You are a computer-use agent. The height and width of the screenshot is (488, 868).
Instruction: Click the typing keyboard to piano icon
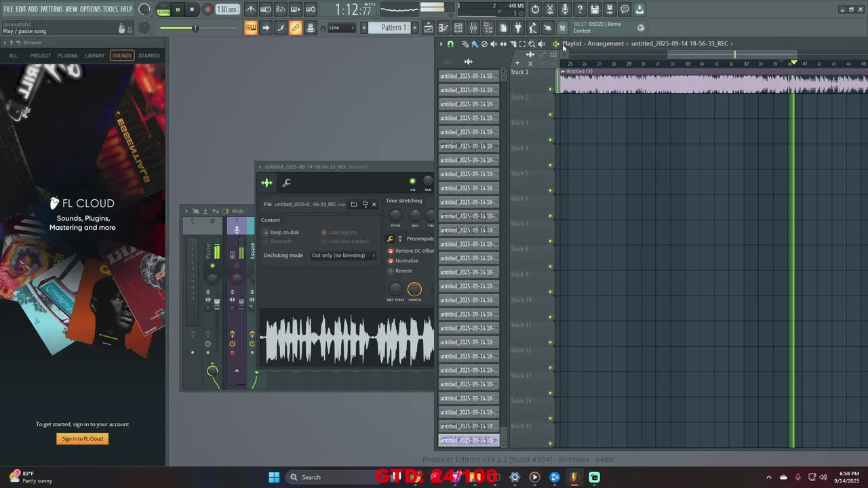251,28
